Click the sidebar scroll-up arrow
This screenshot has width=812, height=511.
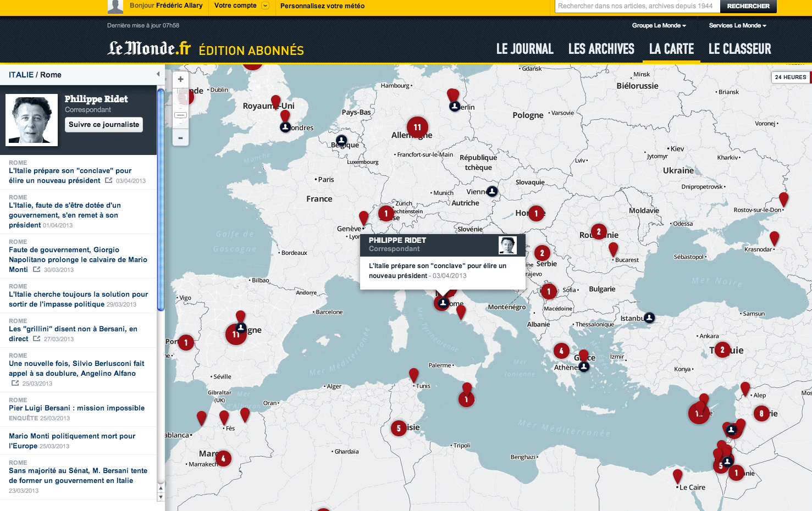tap(161, 488)
